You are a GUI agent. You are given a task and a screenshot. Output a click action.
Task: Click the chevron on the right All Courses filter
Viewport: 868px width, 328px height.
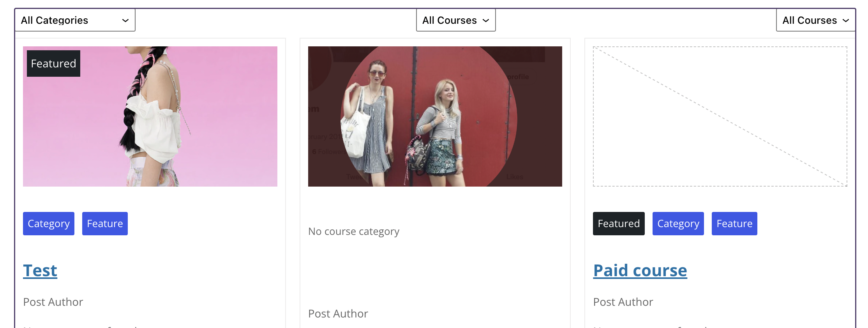pos(846,20)
